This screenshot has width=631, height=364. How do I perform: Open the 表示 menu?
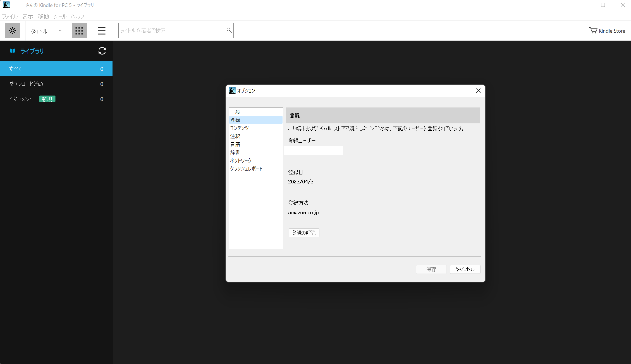click(x=28, y=16)
